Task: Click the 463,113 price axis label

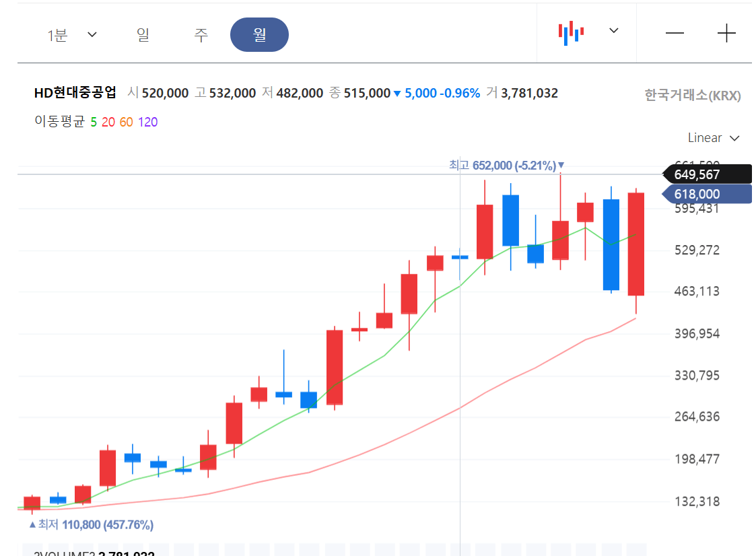Action: click(697, 291)
